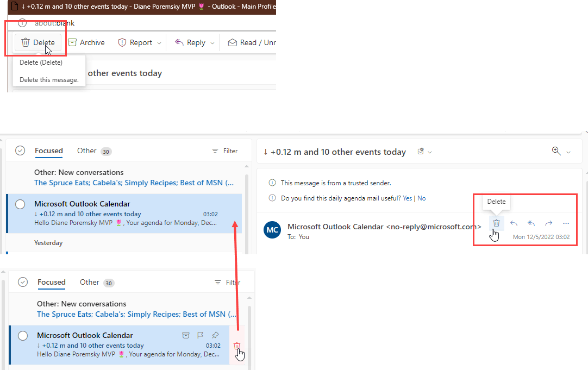Open the three-dots more actions menu
This screenshot has width=588, height=370.
click(x=566, y=223)
